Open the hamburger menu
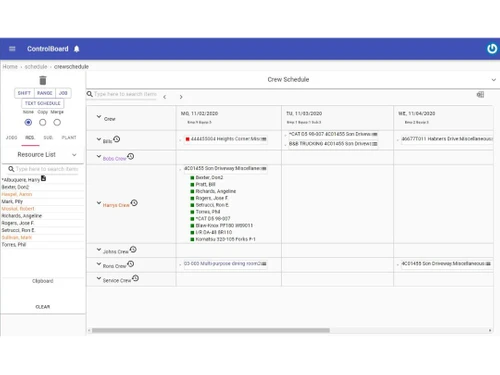 (12, 49)
